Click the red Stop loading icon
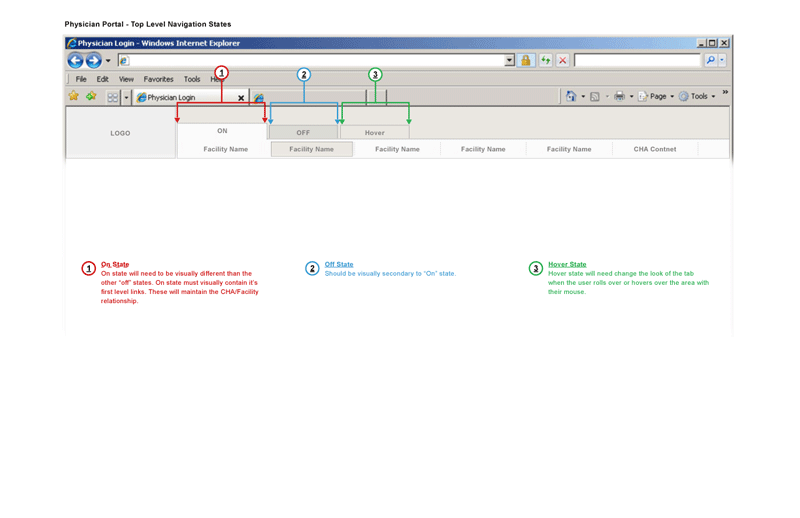Viewport: 800px width, 518px height. [563, 61]
